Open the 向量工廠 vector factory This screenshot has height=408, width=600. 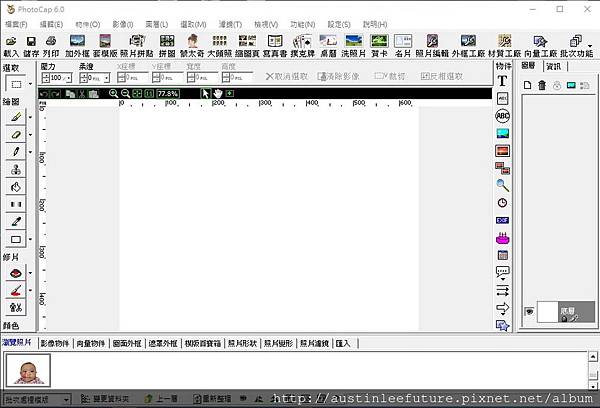point(540,46)
